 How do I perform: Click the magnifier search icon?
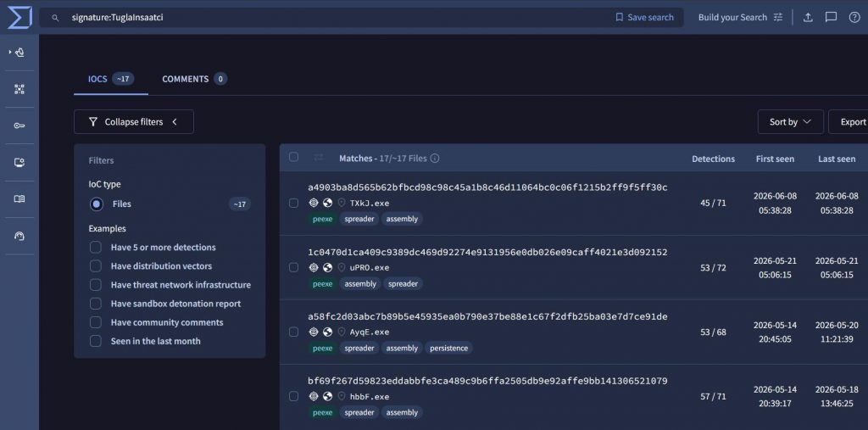pos(55,18)
